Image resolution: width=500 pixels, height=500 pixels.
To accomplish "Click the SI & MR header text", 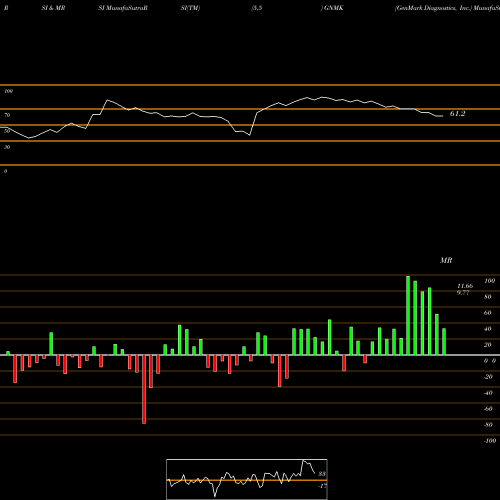I will coord(53,8).
